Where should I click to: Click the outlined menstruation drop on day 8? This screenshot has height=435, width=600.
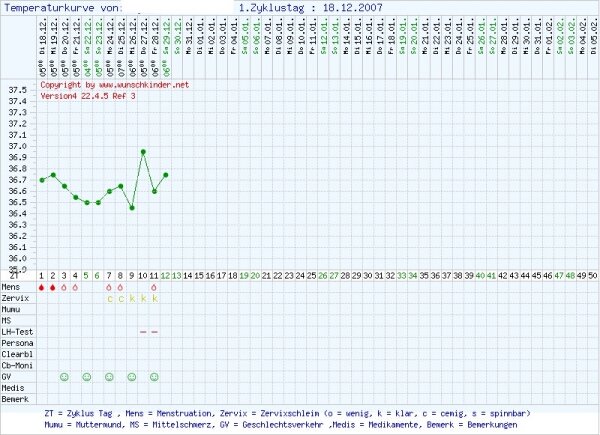click(121, 287)
